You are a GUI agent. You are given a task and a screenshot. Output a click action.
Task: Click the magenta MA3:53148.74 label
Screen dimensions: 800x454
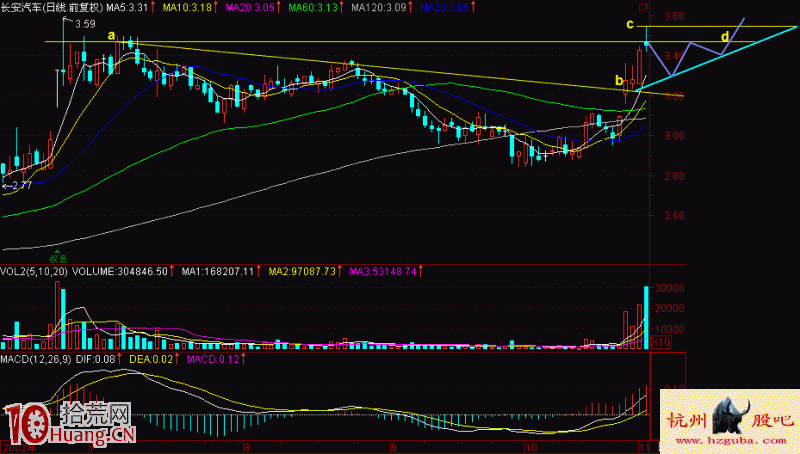pyautogui.click(x=383, y=271)
